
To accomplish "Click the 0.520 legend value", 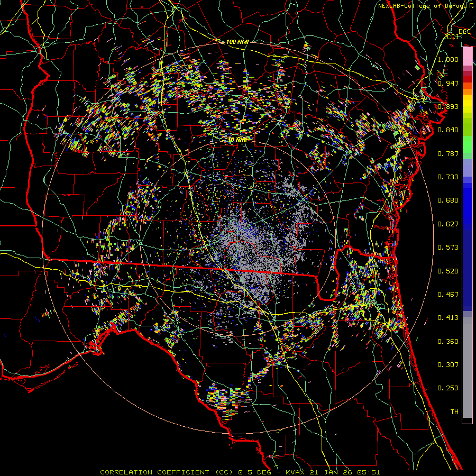I will (x=448, y=271).
